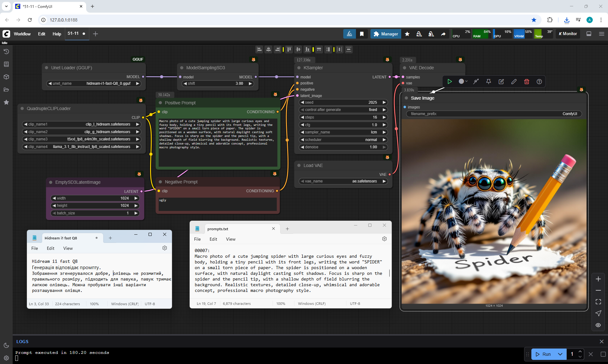Click the Manager button
Image resolution: width=608 pixels, height=364 pixels.
click(x=386, y=34)
